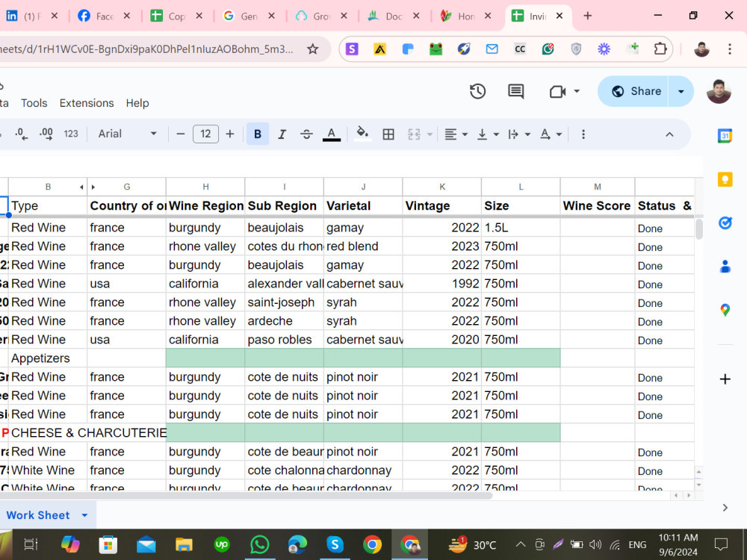747x560 pixels.
Task: Select the Wine Score header cell
Action: (597, 206)
